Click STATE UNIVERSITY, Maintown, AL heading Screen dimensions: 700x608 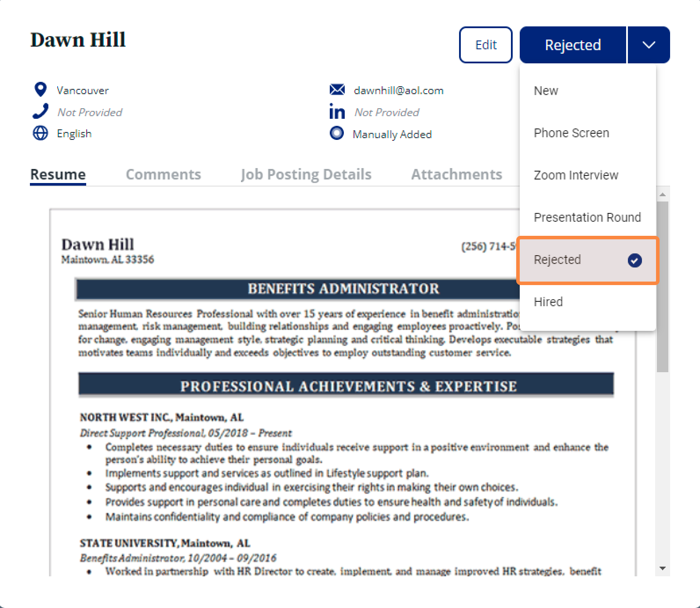(165, 543)
